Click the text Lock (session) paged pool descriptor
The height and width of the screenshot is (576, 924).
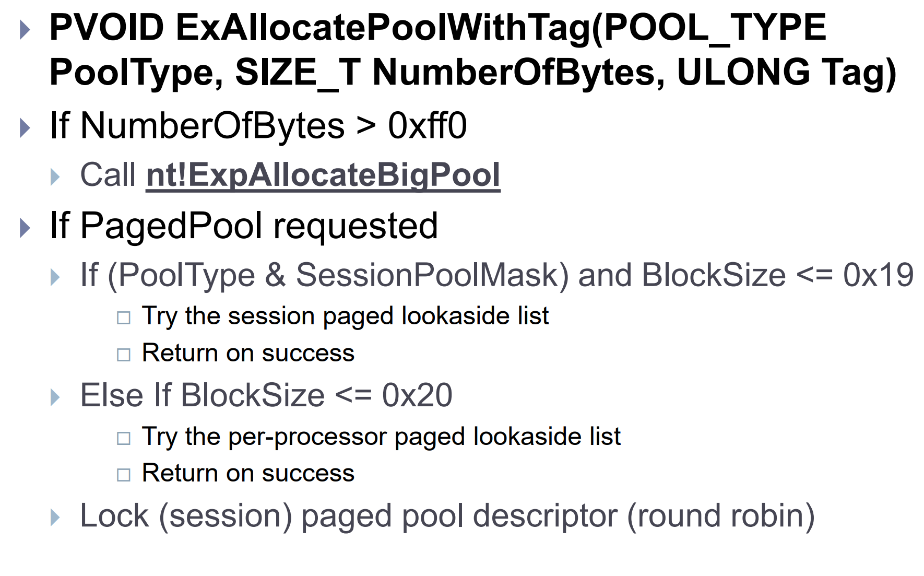coord(349,516)
